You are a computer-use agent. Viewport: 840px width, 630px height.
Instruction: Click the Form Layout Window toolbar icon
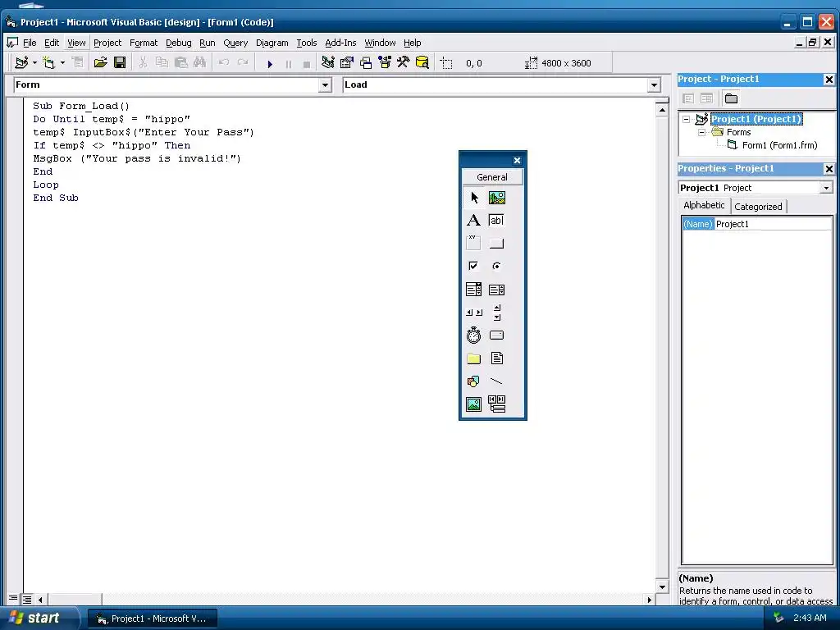tap(365, 62)
